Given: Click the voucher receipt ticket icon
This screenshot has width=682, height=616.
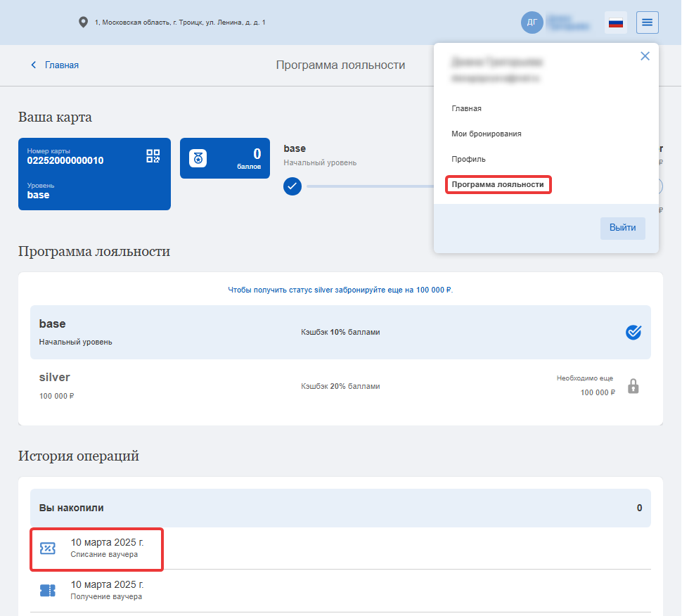Looking at the screenshot, I should click(x=48, y=591).
